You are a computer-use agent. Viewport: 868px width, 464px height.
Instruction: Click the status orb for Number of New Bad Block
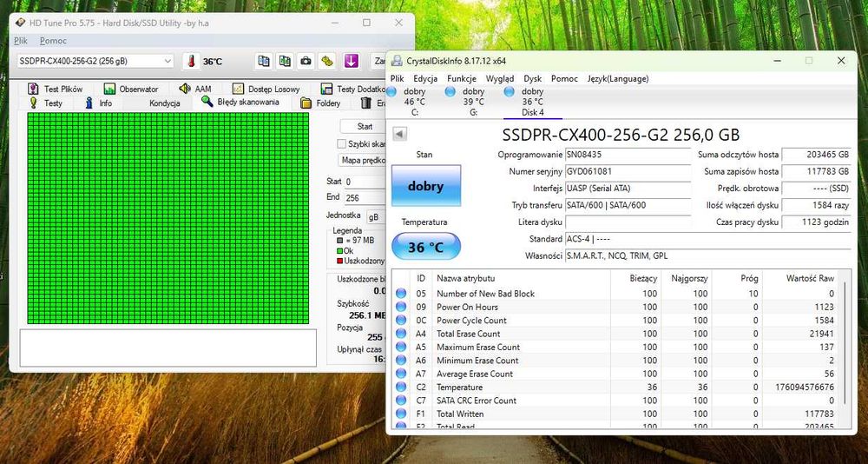pos(401,294)
